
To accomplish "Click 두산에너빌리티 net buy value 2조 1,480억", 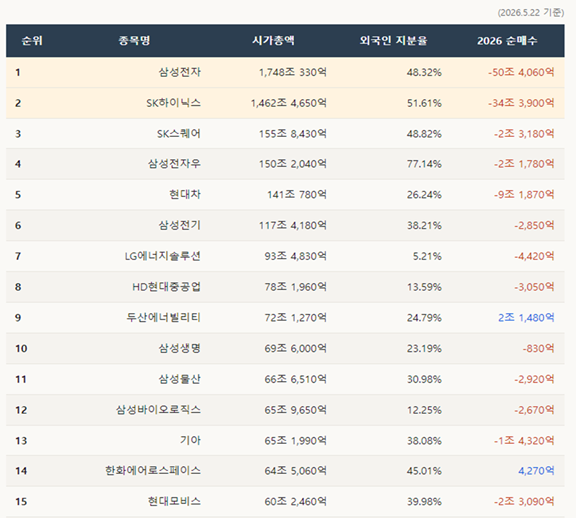I will coord(526,317).
